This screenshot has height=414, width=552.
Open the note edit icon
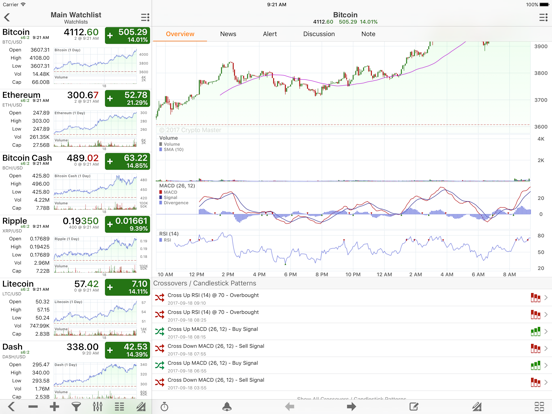click(x=414, y=407)
